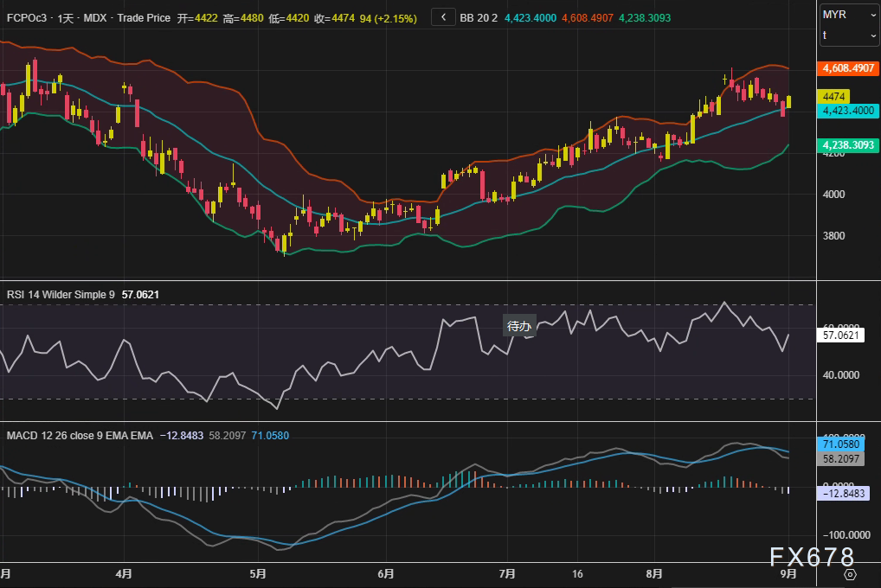Click the green 4,238.3093 price axis tag
The image size is (881, 588).
click(848, 145)
